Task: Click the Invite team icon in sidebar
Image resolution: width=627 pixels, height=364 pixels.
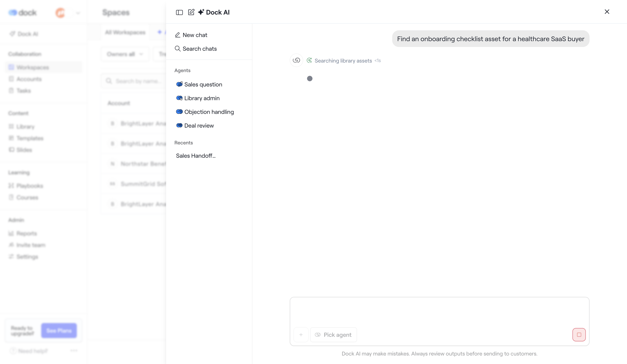Action: [11, 245]
